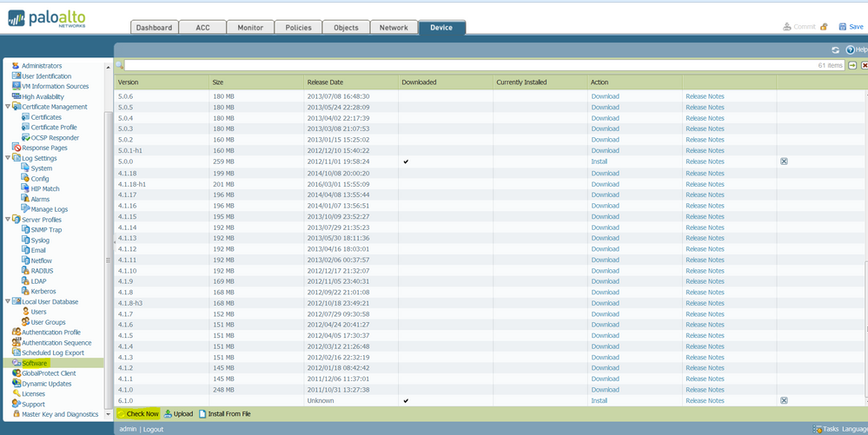Click the green arrow filter apply icon

[x=852, y=66]
